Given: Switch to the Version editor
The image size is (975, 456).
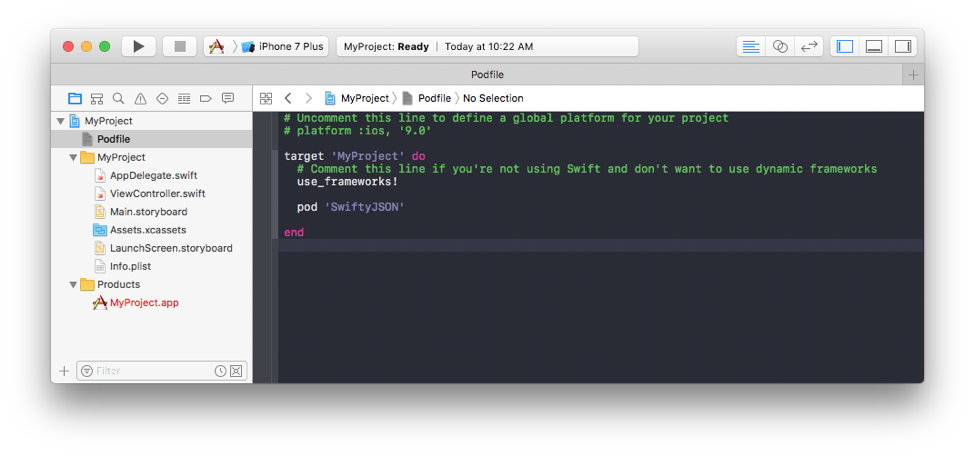Looking at the screenshot, I should pos(808,47).
